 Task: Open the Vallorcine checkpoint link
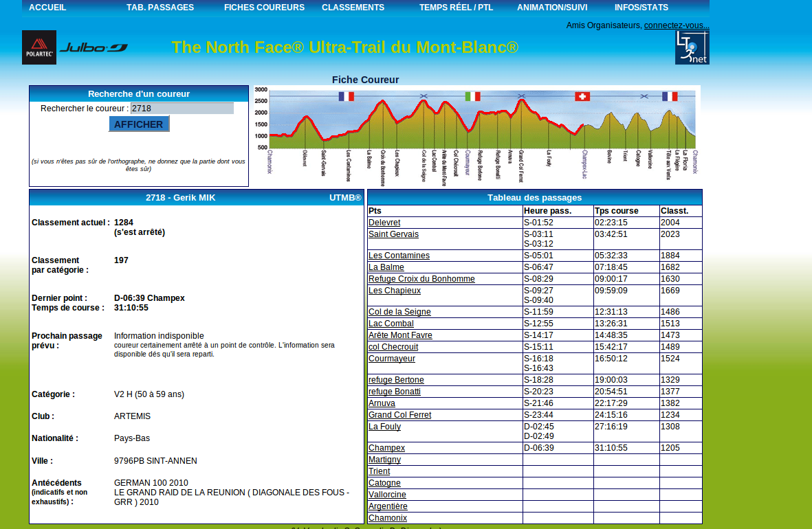pos(387,495)
